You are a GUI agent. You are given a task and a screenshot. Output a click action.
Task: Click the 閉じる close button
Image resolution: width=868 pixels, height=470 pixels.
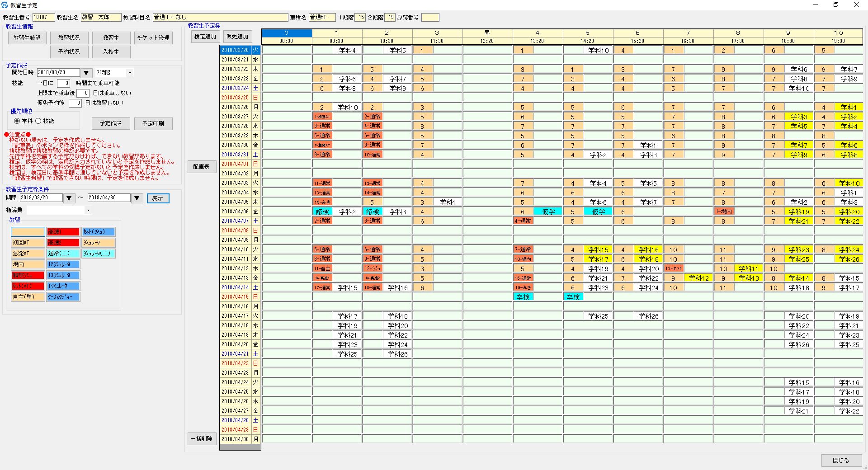[841, 461]
